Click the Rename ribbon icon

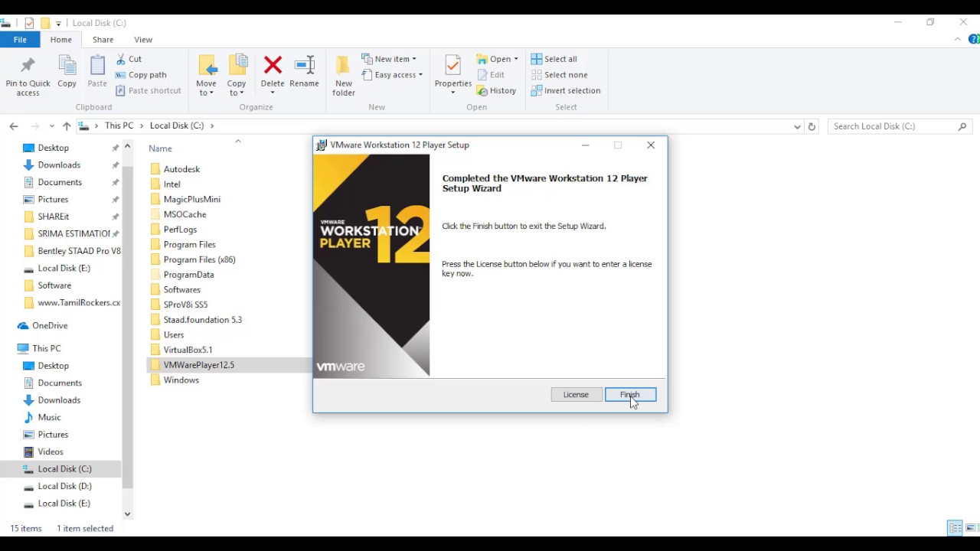pyautogui.click(x=304, y=72)
